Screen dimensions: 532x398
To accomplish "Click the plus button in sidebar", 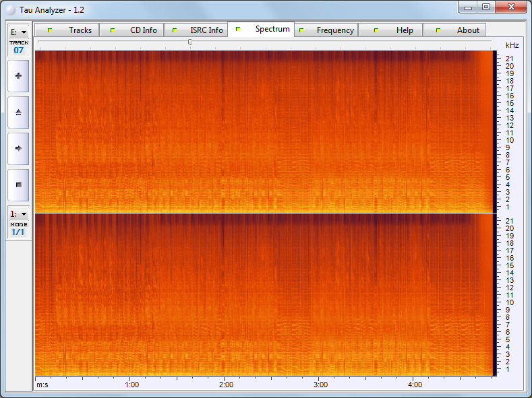I will [18, 76].
